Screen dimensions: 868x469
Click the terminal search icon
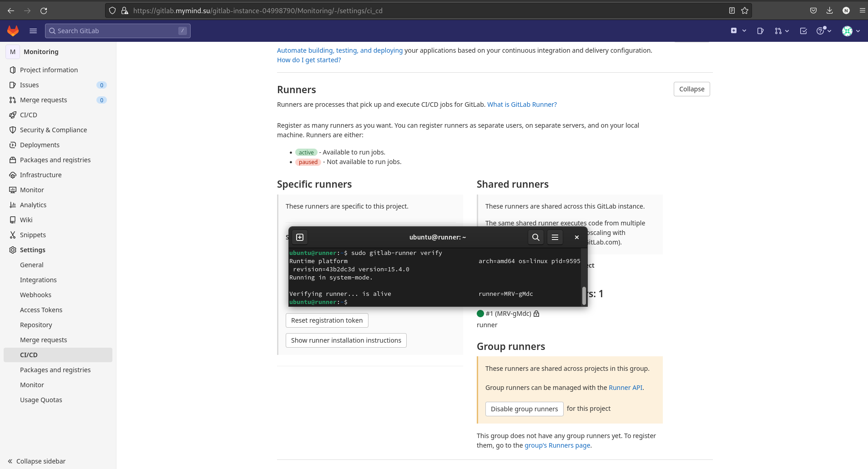coord(536,237)
